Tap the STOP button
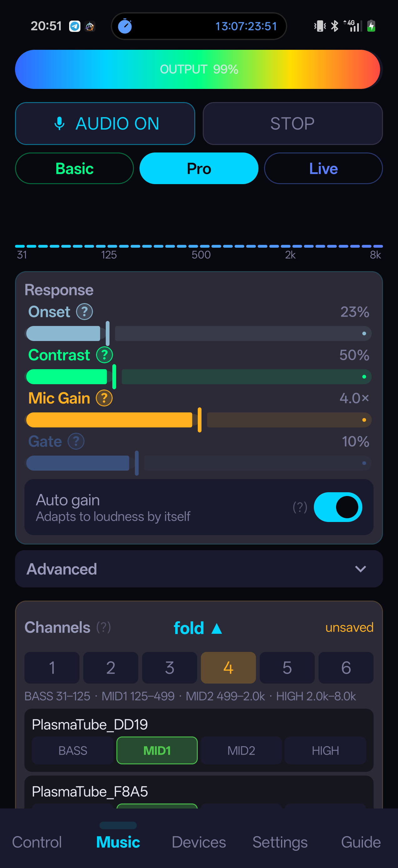 (x=293, y=123)
